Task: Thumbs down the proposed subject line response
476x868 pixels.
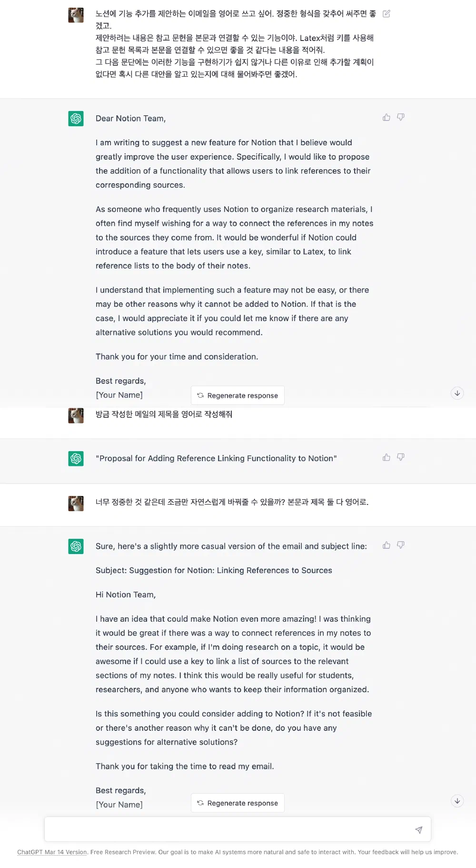Action: [401, 457]
